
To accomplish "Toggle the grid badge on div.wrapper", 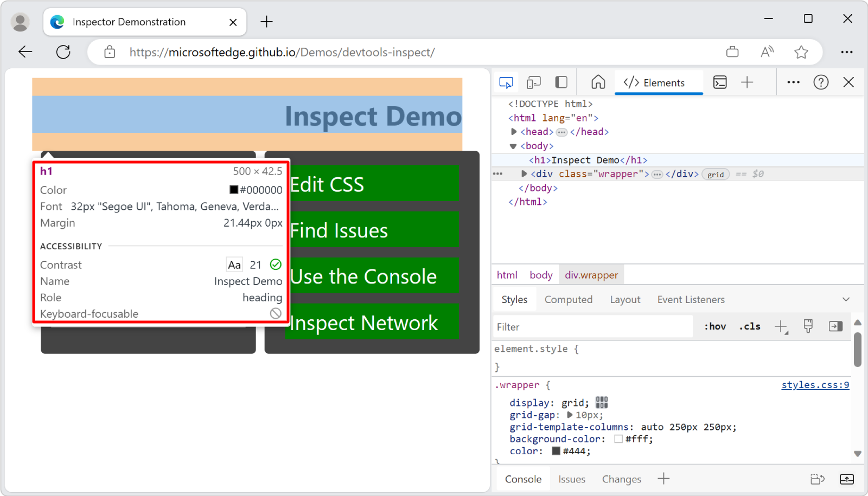I will 715,174.
